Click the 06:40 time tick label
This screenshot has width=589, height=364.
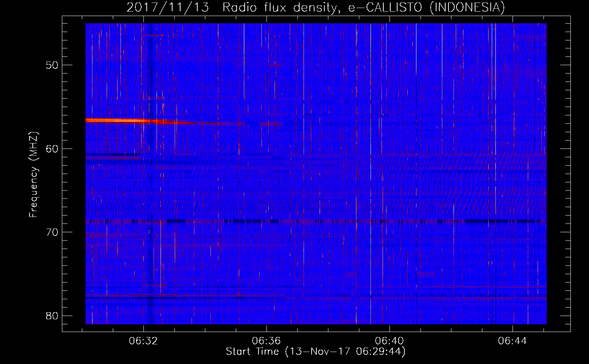pyautogui.click(x=390, y=341)
